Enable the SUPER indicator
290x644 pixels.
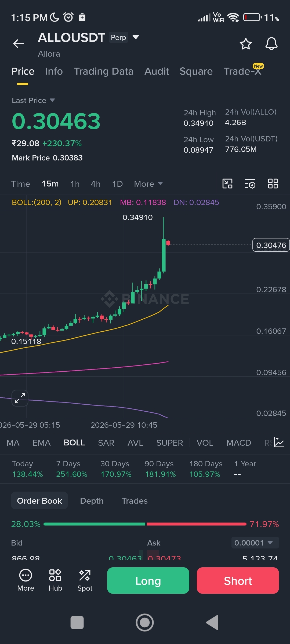pos(169,443)
